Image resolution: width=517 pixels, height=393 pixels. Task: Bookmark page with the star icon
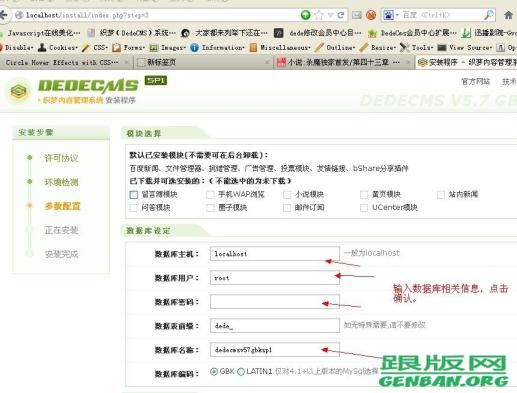coord(319,15)
